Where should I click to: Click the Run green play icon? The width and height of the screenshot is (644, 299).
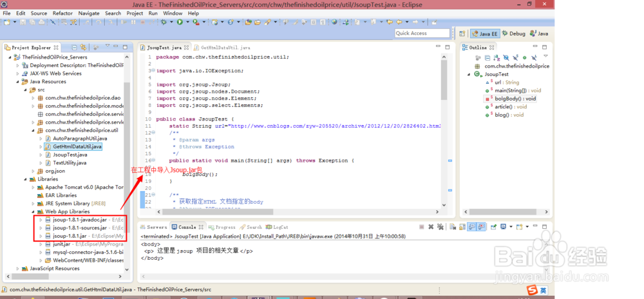pyautogui.click(x=180, y=22)
